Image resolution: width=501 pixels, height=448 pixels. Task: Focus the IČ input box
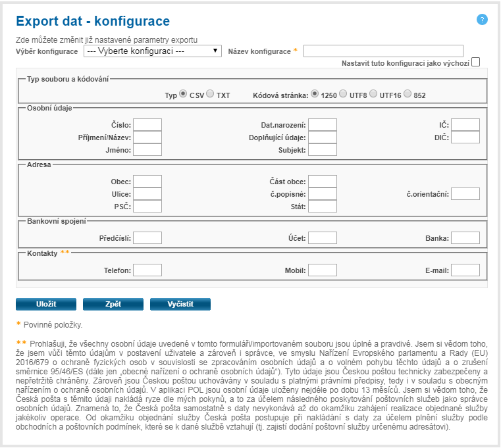pyautogui.click(x=465, y=124)
